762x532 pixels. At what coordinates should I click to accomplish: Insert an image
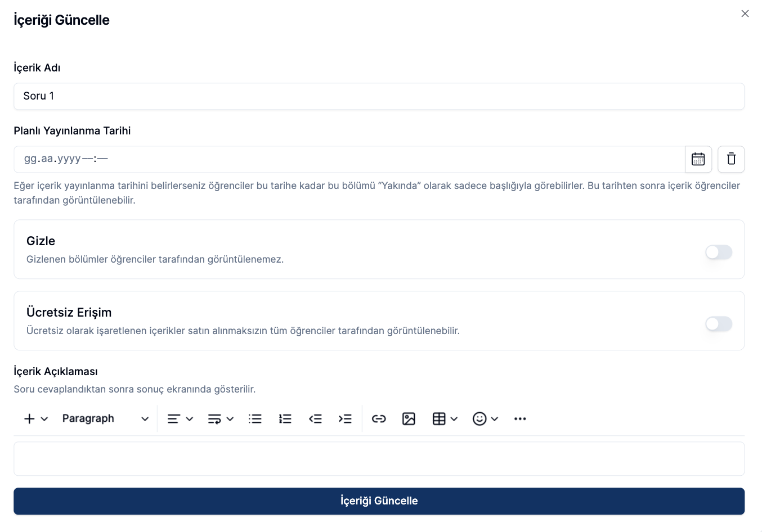[x=409, y=418]
